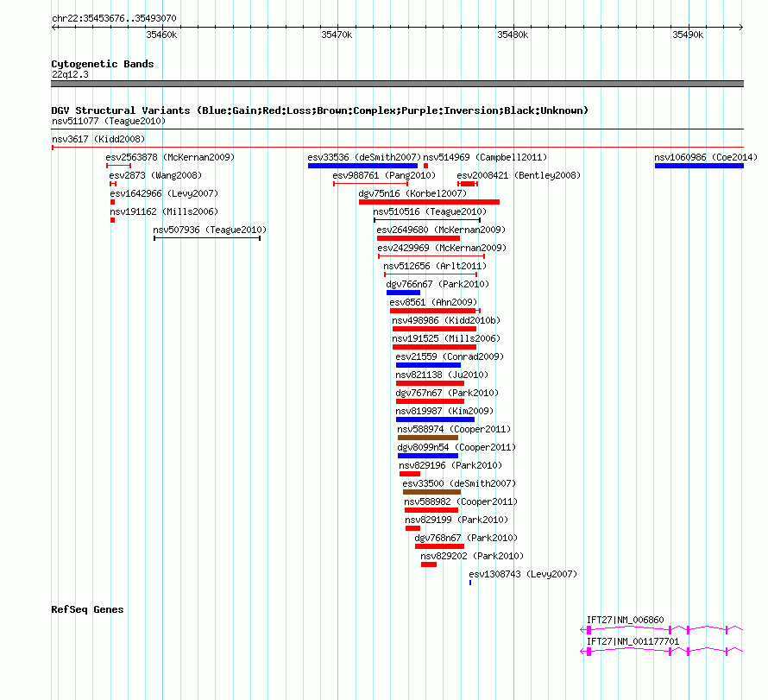Select the red loss bar dgv75n16 (Korbel2007)
This screenshot has width=768, height=700.
[429, 202]
